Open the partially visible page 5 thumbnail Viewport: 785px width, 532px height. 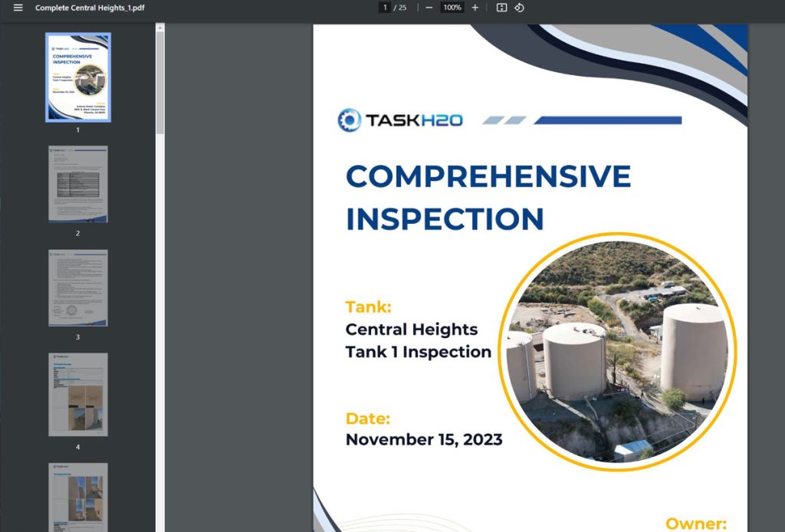coord(78,497)
